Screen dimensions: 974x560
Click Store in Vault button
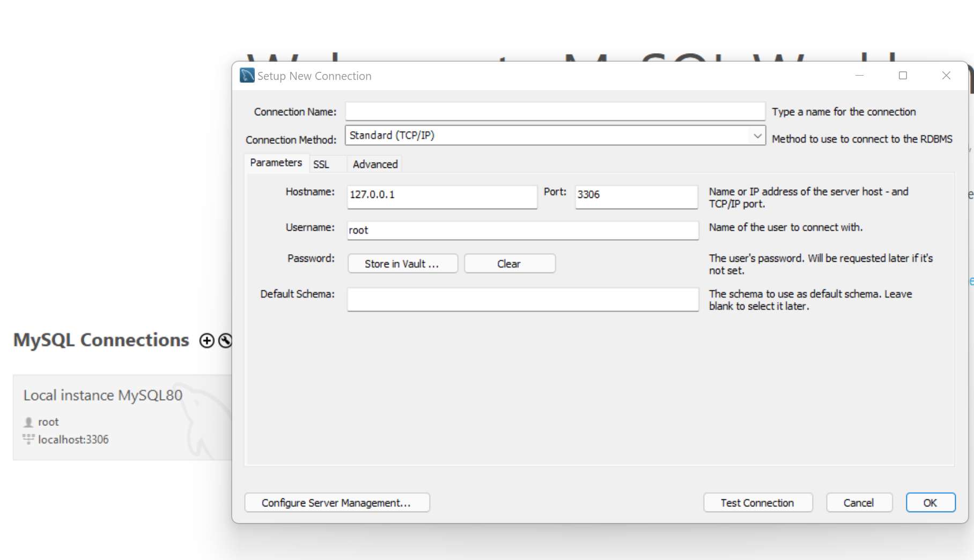[402, 263]
